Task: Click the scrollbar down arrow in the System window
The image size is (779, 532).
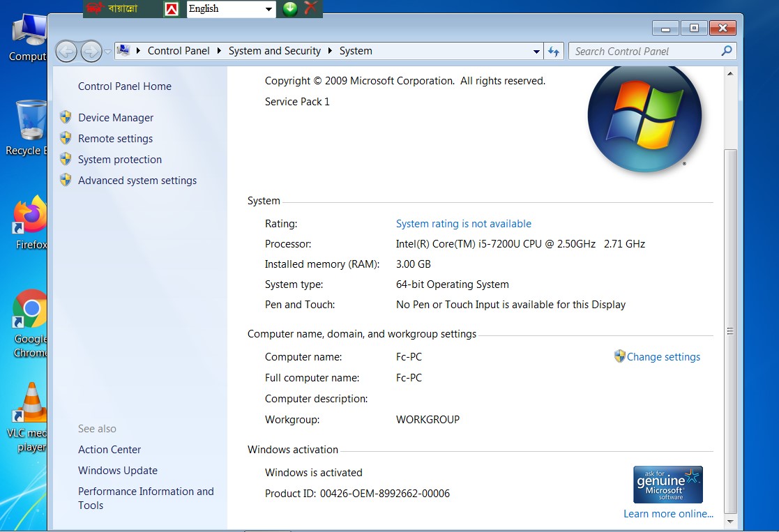Action: click(730, 520)
